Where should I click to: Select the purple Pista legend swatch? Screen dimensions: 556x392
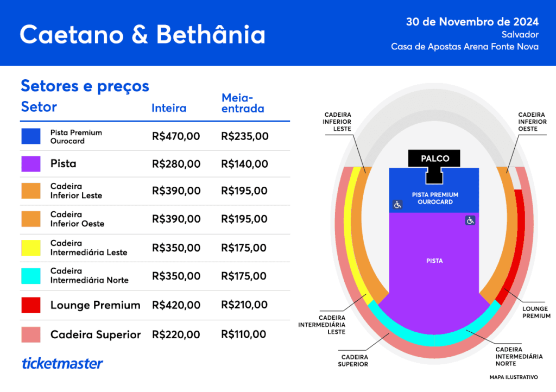[x=31, y=164]
